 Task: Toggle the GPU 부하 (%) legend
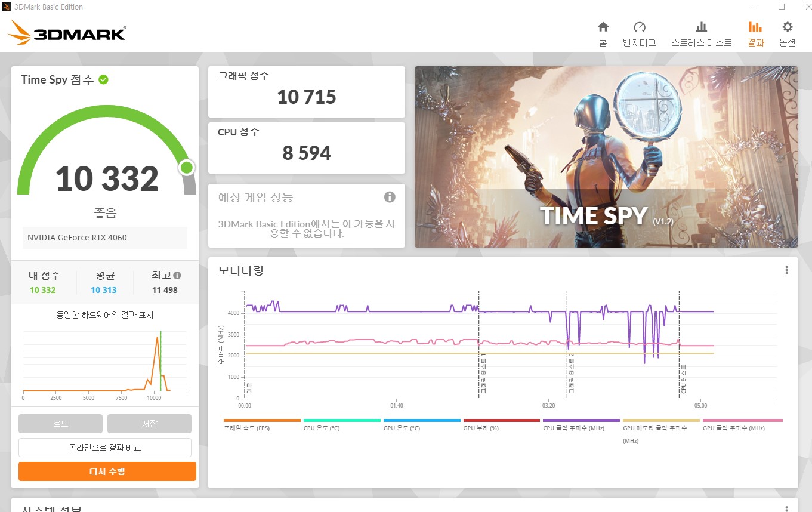502,425
